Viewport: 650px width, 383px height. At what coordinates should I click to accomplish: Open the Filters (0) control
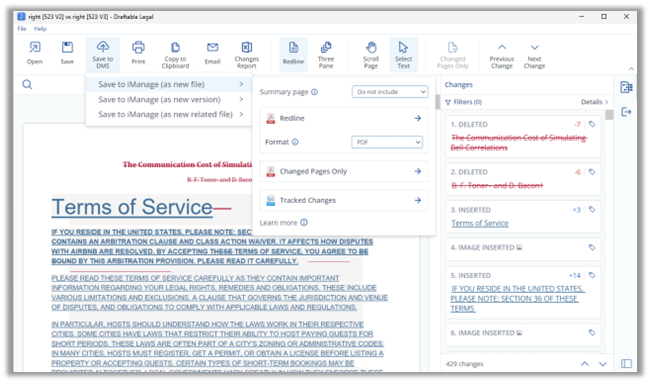[x=463, y=102]
